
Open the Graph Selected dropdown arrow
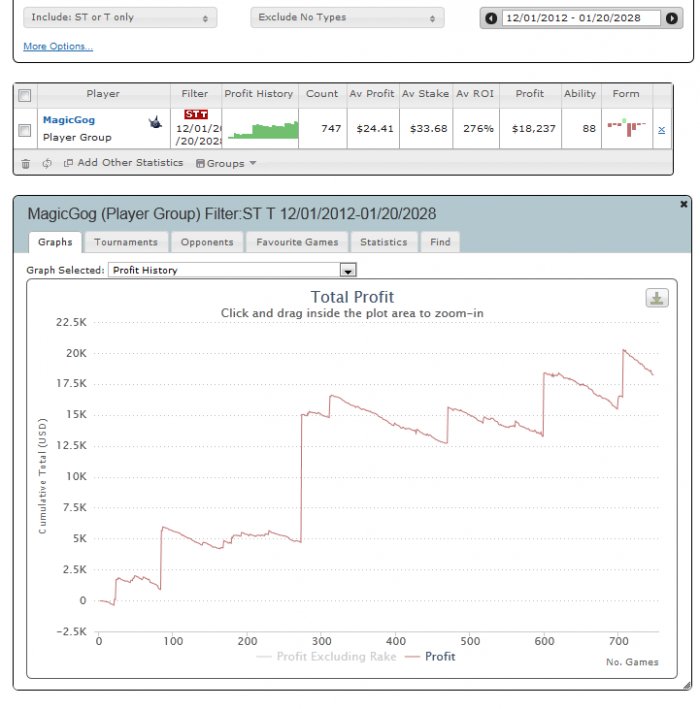coord(348,270)
